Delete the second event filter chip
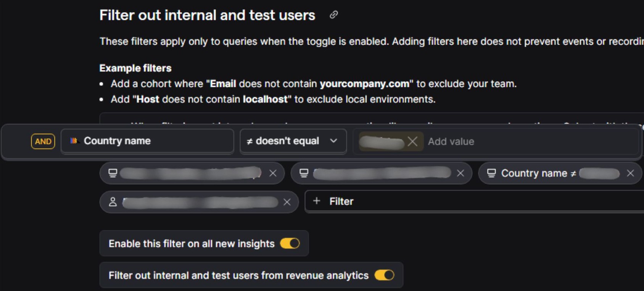 pyautogui.click(x=460, y=173)
